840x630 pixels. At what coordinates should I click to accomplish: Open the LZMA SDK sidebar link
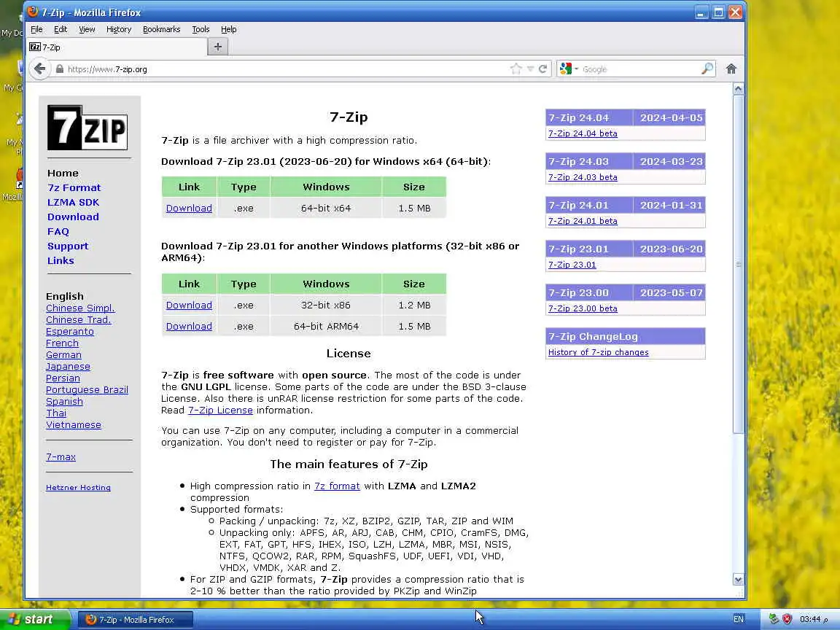pyautogui.click(x=73, y=202)
